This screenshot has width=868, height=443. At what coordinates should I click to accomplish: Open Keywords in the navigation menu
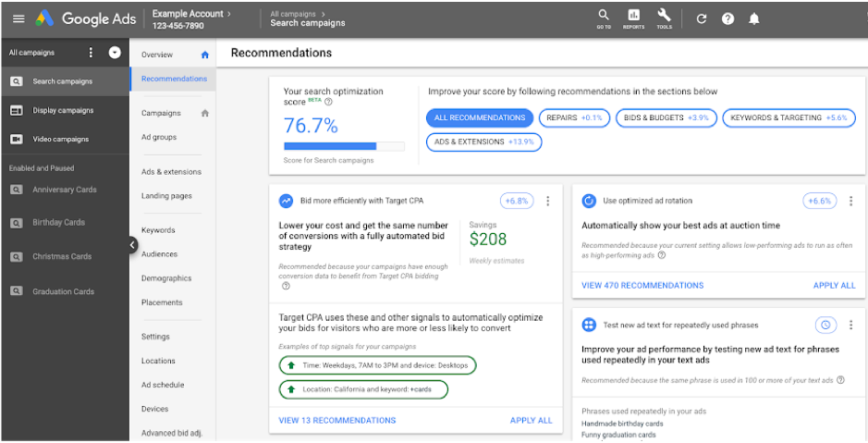158,230
